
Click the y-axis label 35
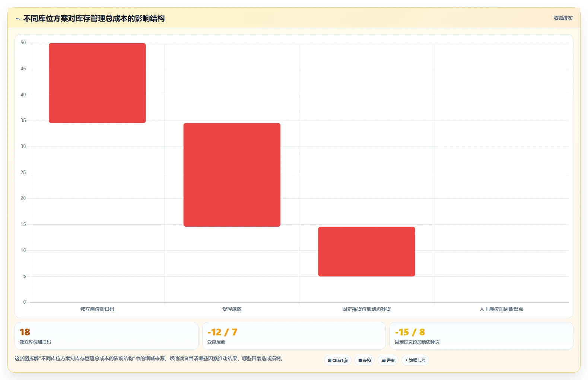click(x=23, y=121)
